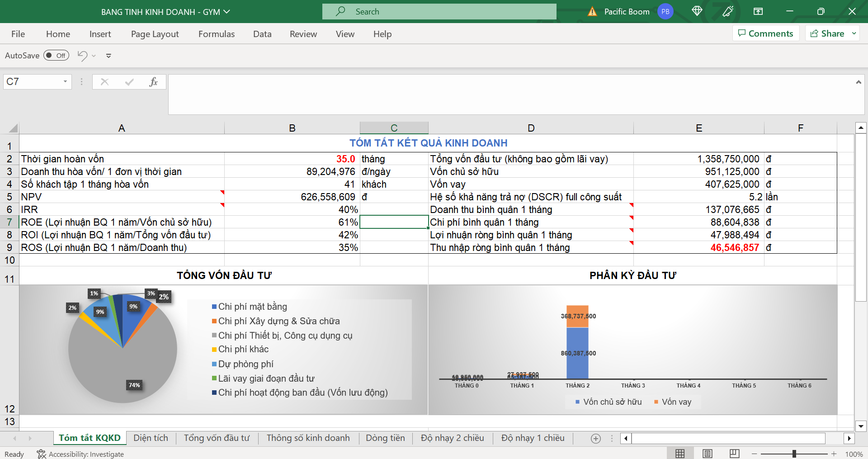Switch to Page Break Preview icon
The width and height of the screenshot is (868, 459).
735,454
